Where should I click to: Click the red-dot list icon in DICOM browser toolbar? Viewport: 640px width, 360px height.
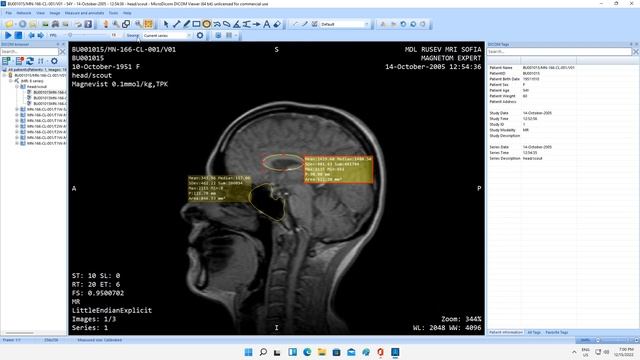(19, 61)
